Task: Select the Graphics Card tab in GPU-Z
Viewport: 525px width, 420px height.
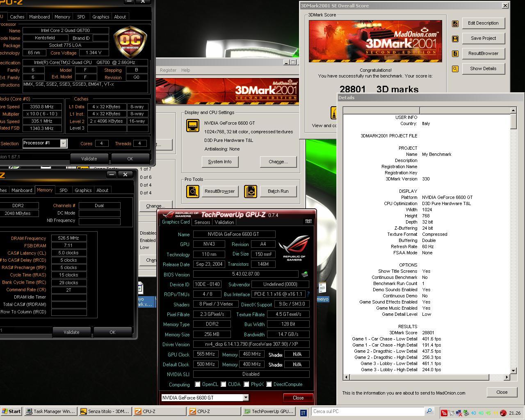Action: click(176, 222)
